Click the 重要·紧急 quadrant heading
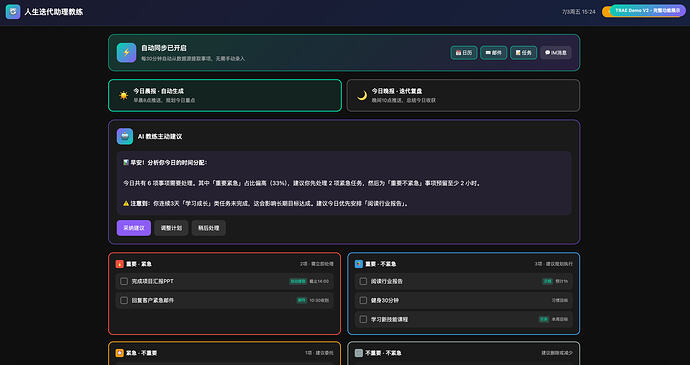 click(x=139, y=264)
